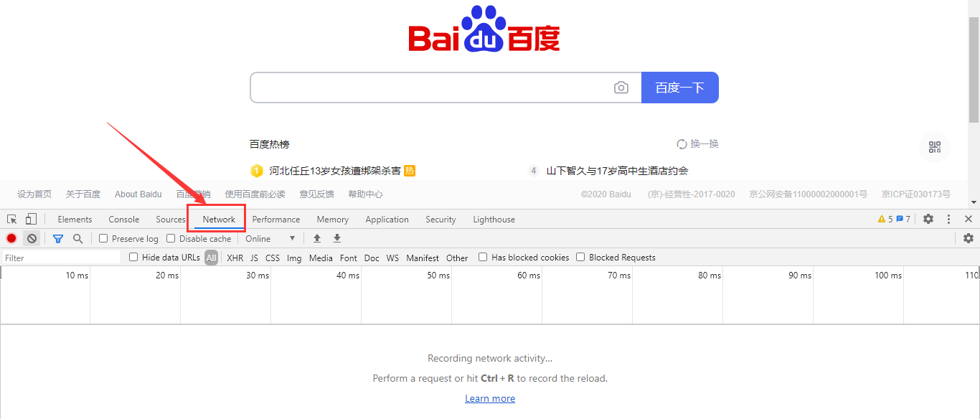Click the warnings count 5 indicator
This screenshot has height=419, width=980.
[x=885, y=219]
